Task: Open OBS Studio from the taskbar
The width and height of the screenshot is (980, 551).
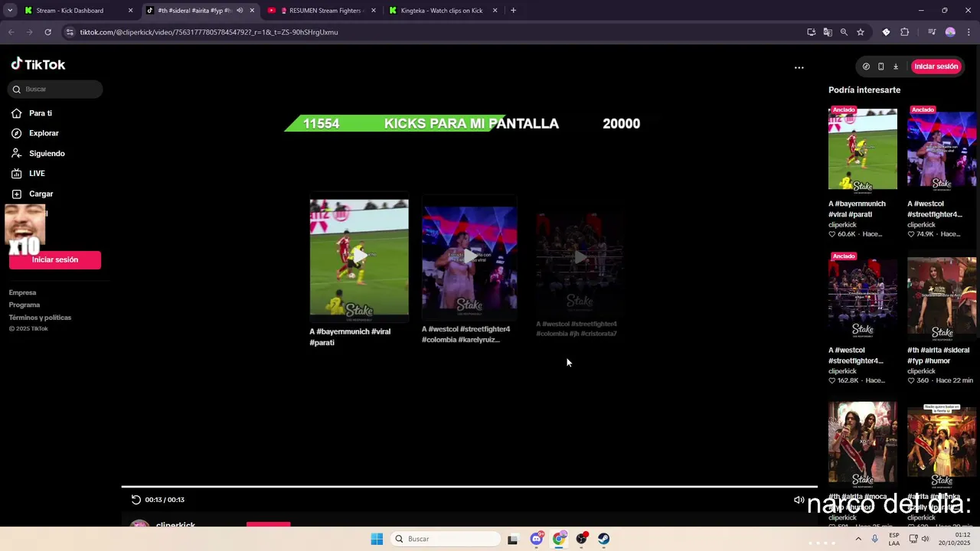Action: pyautogui.click(x=581, y=539)
